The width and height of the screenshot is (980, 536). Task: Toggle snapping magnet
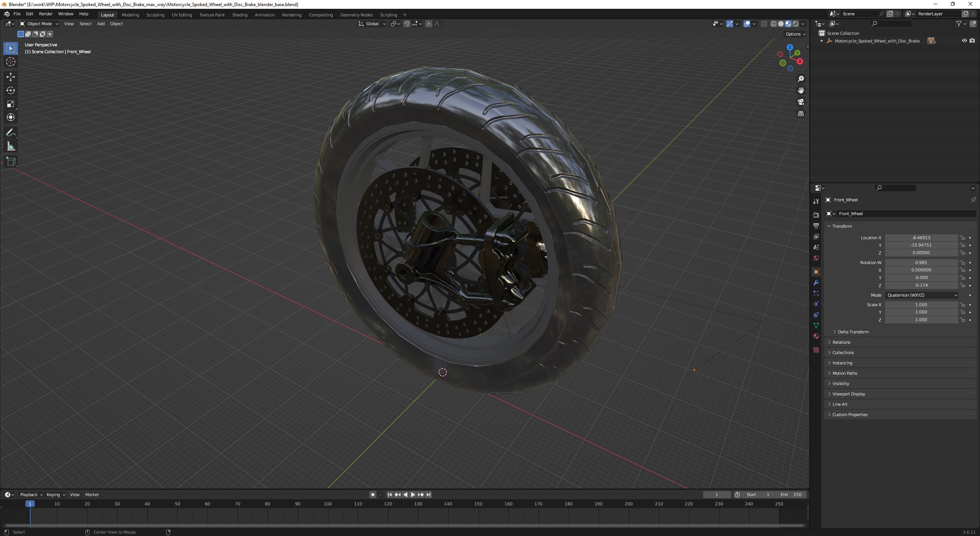(x=407, y=24)
